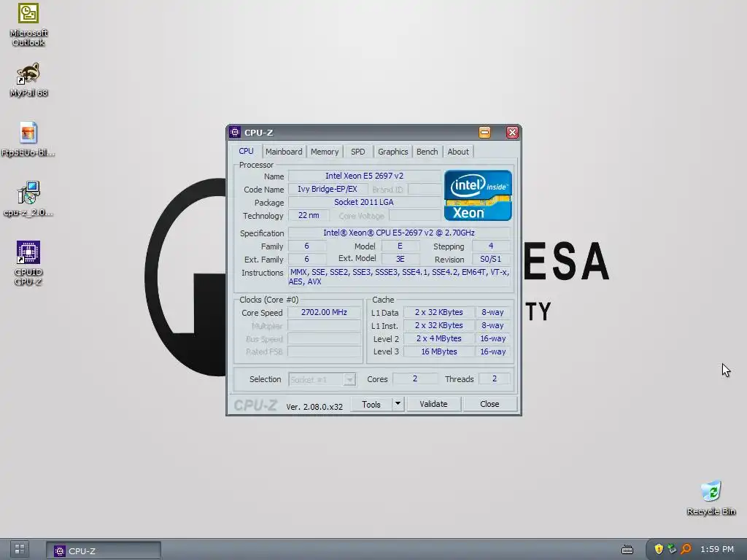Close CPU-Z with the red X
Image resolution: width=747 pixels, height=560 pixels.
pyautogui.click(x=512, y=133)
